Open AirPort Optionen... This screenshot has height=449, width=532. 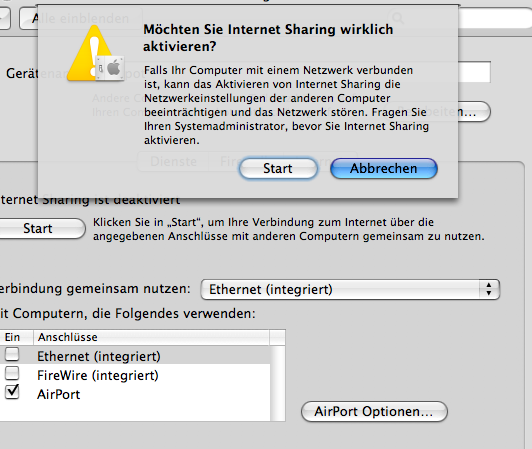point(374,412)
